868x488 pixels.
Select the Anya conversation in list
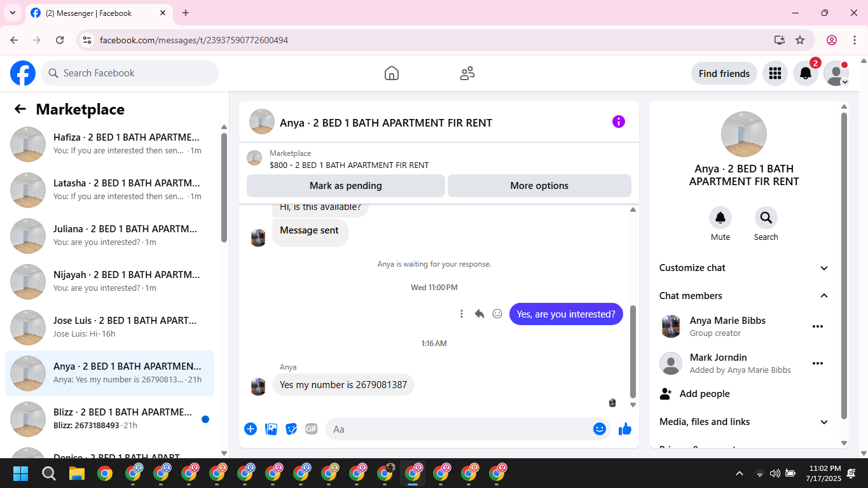109,373
